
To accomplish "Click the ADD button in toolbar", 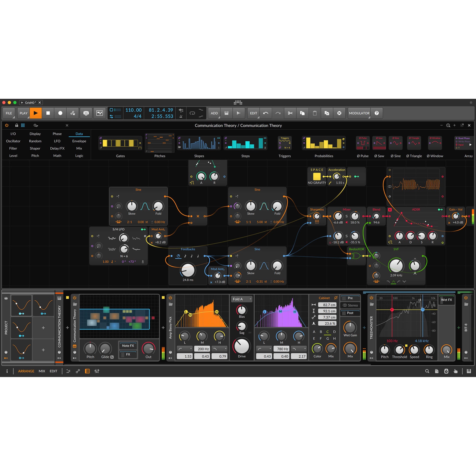I will (214, 113).
